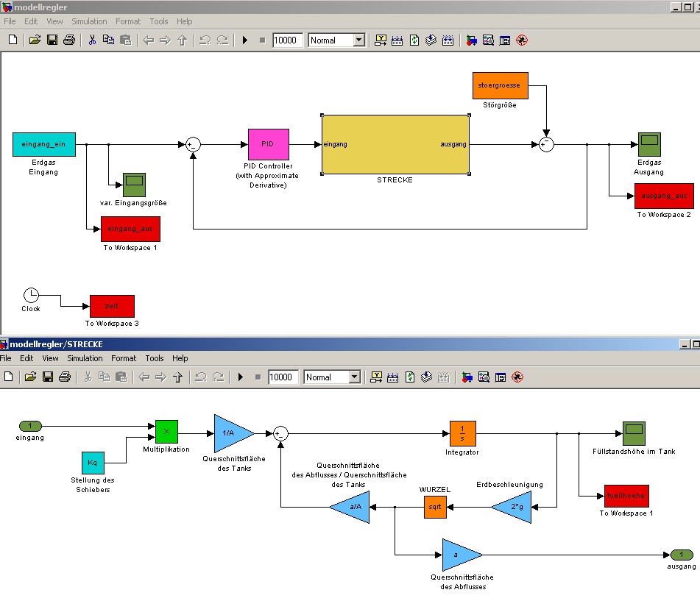Image resolution: width=700 pixels, height=612 pixels.
Task: Start simulation play button in STRECKE window
Action: tap(240, 377)
